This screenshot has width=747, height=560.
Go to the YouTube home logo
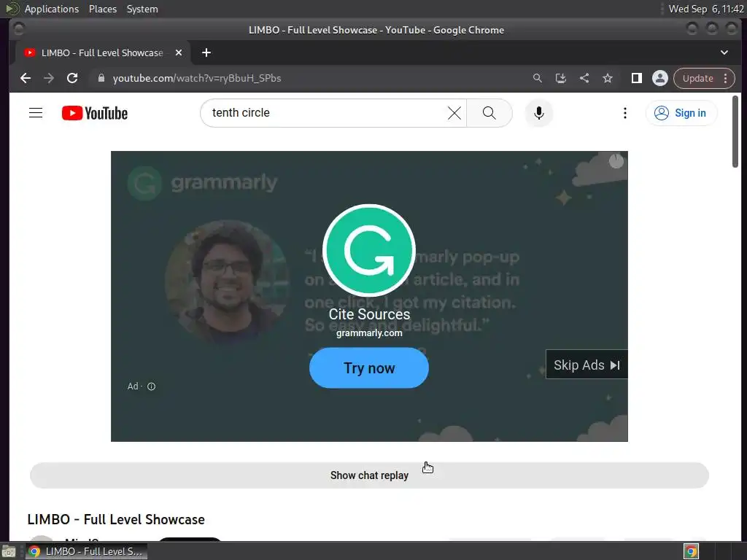click(95, 113)
